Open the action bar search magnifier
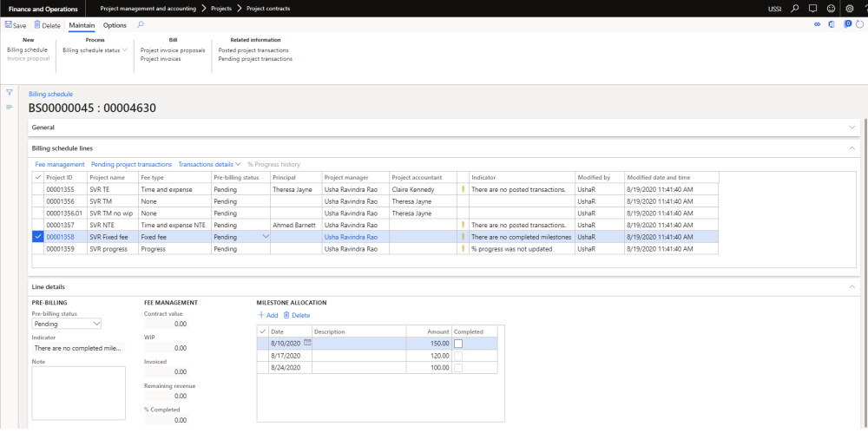This screenshot has height=433, width=868. point(141,25)
